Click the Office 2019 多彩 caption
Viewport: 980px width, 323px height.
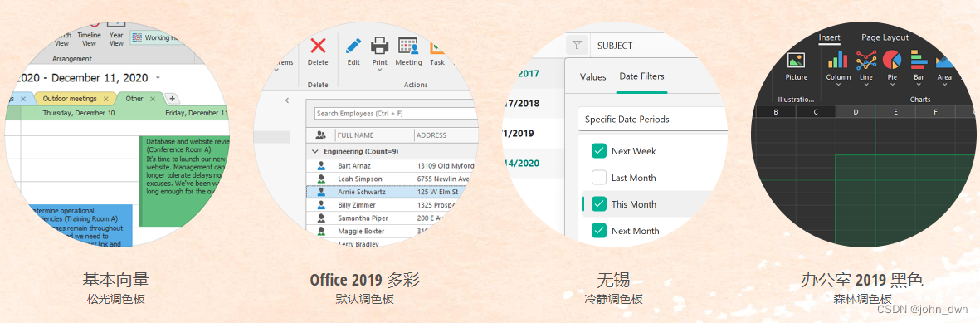[365, 280]
